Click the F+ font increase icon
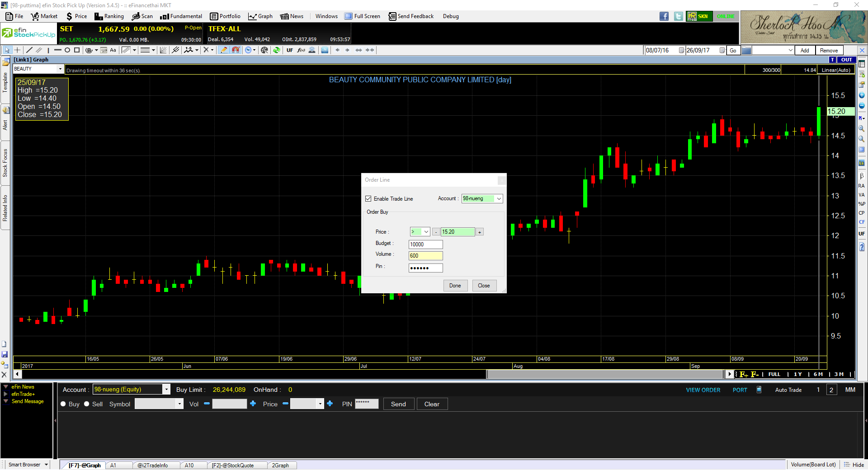This screenshot has height=470, width=868. 744,374
